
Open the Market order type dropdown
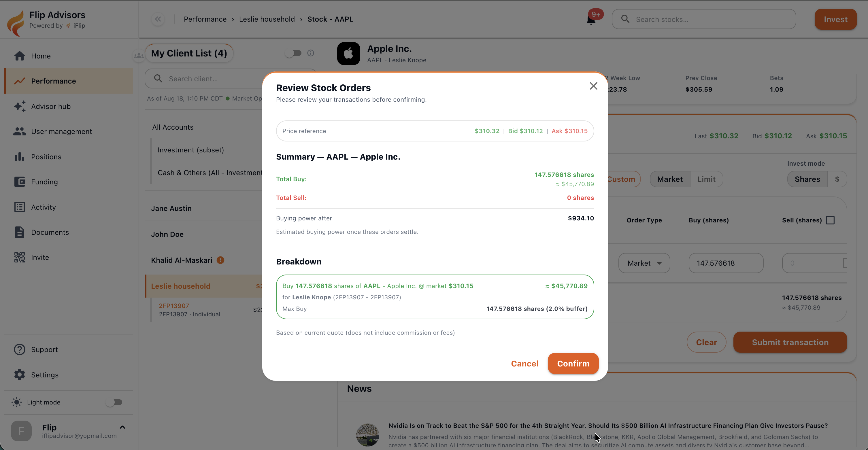[644, 263]
